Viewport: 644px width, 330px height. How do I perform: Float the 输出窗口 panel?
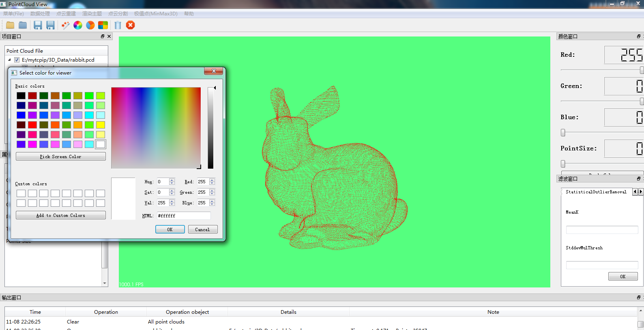click(x=639, y=298)
